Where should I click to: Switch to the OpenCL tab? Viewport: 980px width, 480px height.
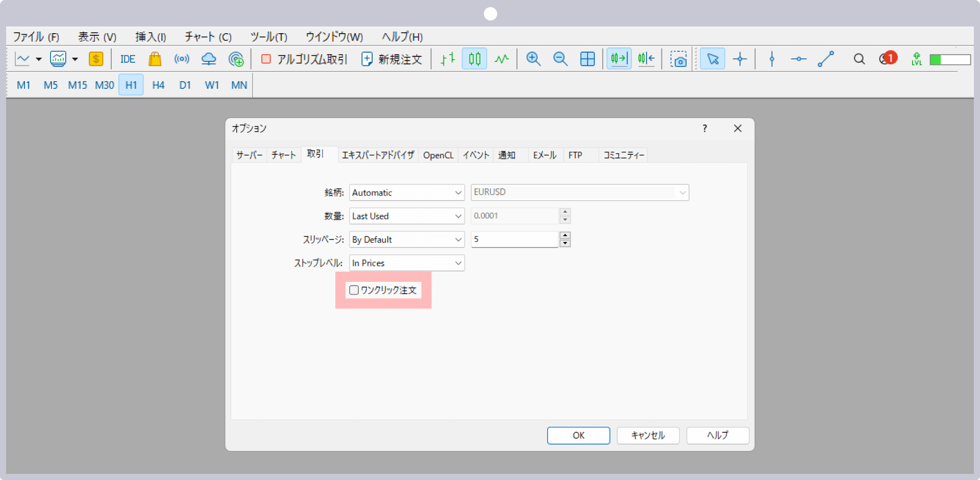438,155
